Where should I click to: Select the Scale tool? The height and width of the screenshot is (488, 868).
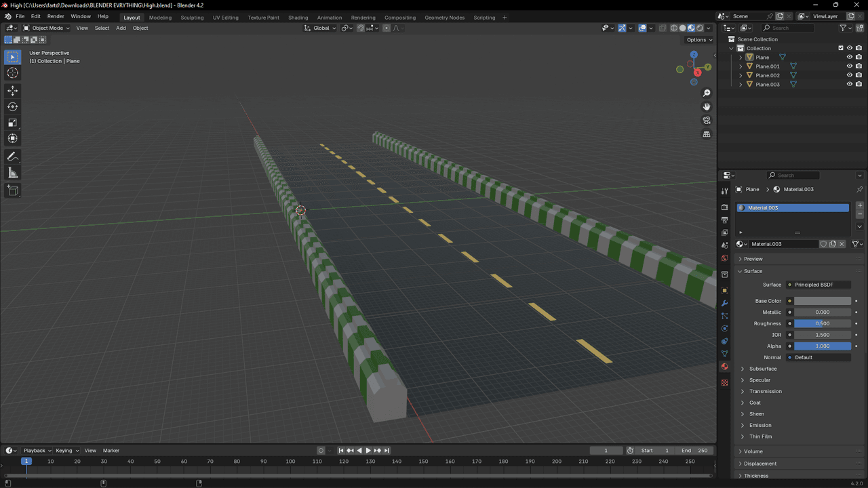click(x=12, y=123)
